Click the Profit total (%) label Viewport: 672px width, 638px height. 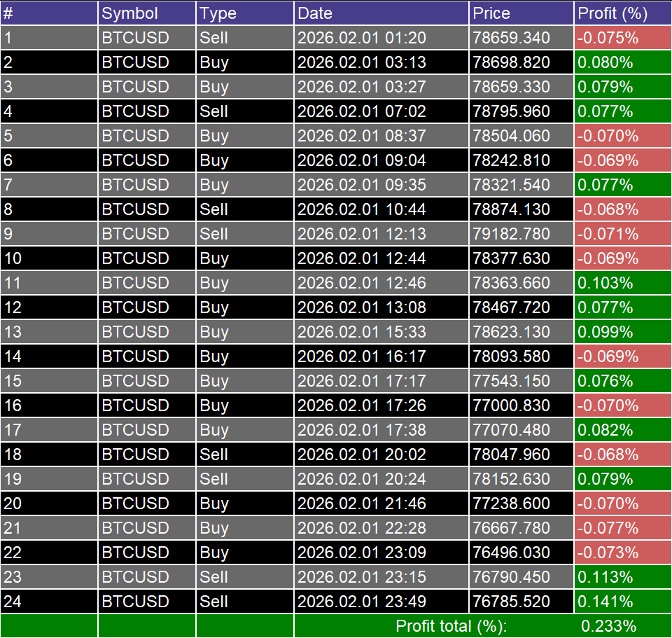coord(451,626)
